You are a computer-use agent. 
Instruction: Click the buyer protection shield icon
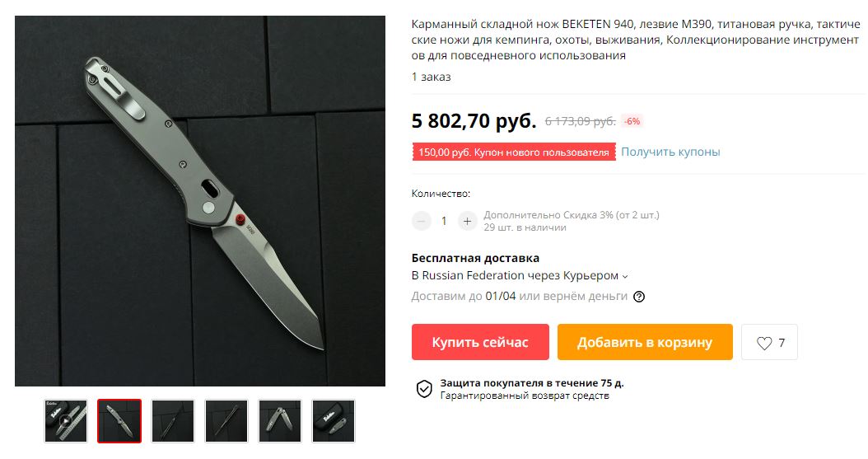pyautogui.click(x=424, y=389)
